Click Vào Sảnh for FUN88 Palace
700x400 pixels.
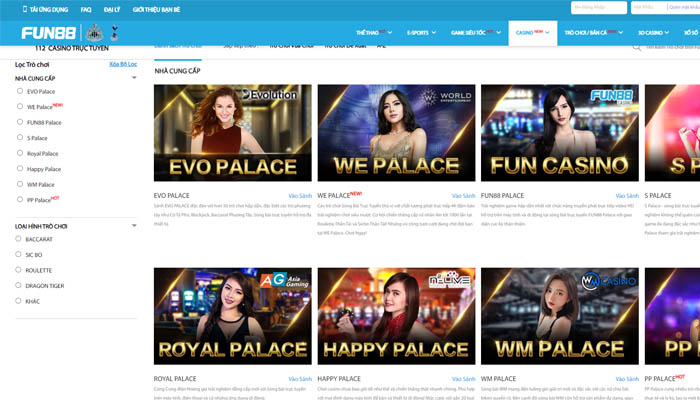[x=627, y=196]
